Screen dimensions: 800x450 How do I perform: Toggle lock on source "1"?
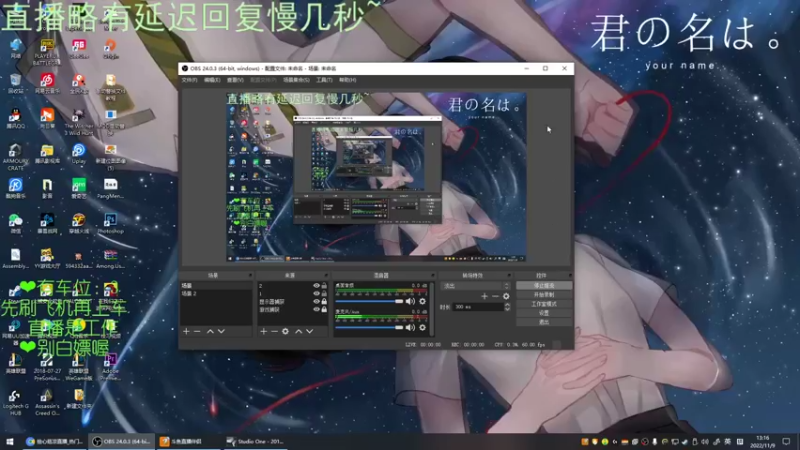pyautogui.click(x=324, y=293)
